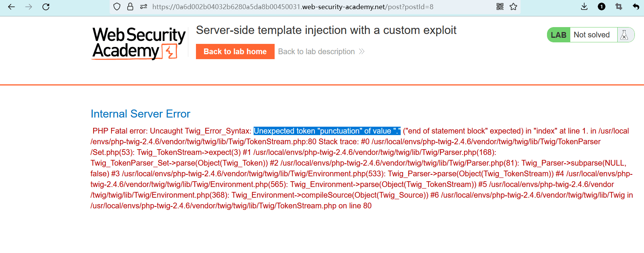This screenshot has width=644, height=253.
Task: Click the highlighted Unexpected token error text
Action: click(x=327, y=131)
